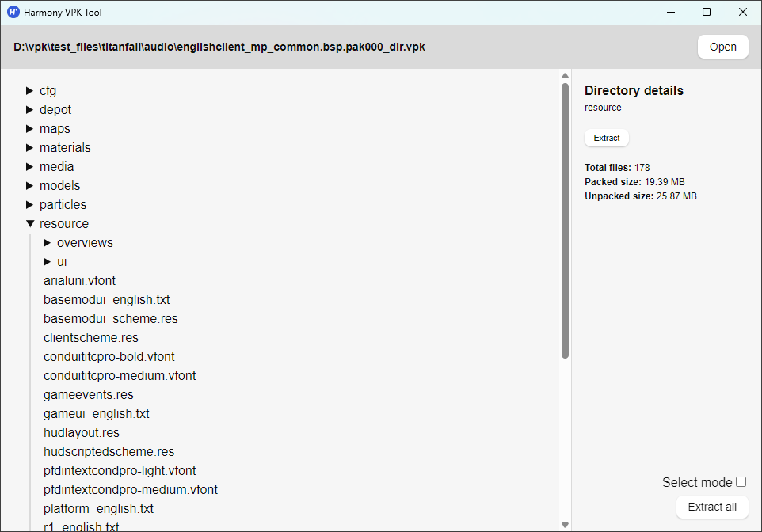Expand the maps directory arrow

tap(30, 129)
